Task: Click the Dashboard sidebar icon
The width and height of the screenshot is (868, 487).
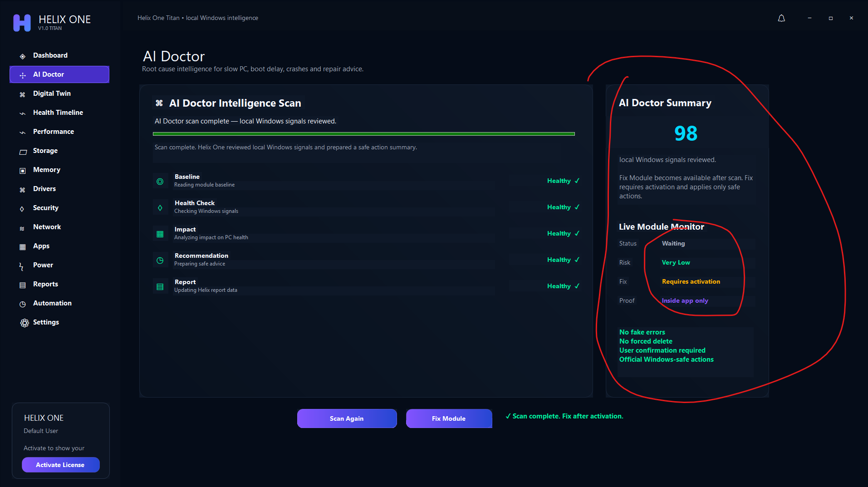Action: [x=22, y=56]
